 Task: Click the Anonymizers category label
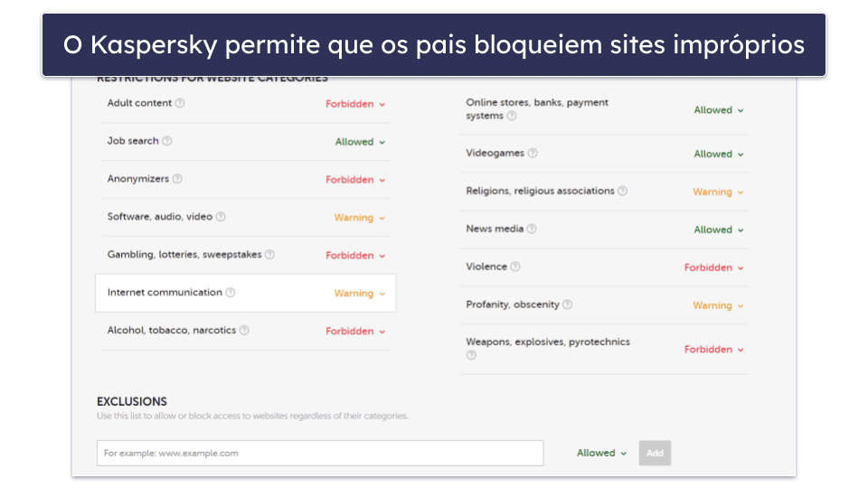coord(137,179)
